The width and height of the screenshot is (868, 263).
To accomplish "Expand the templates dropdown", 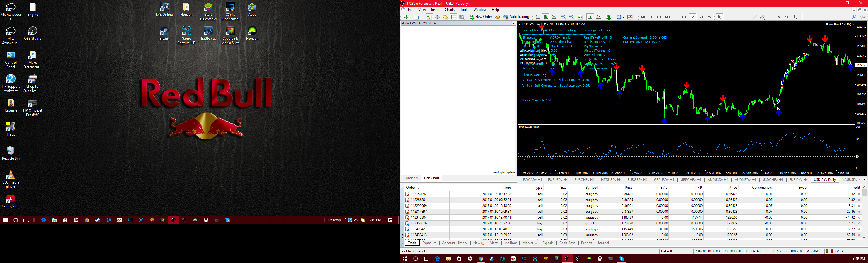I will click(x=634, y=17).
